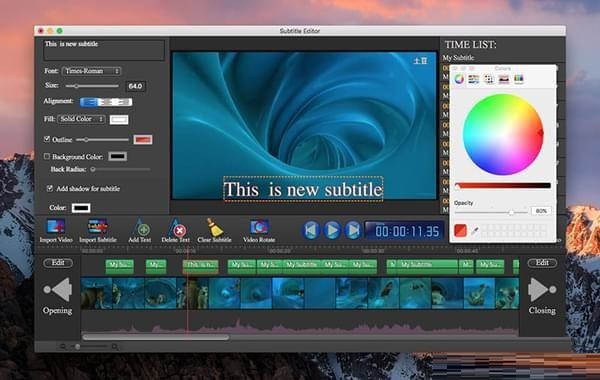Screen dimensions: 600x380
Task: Click the brightness bar under color wheel
Action: click(x=502, y=186)
